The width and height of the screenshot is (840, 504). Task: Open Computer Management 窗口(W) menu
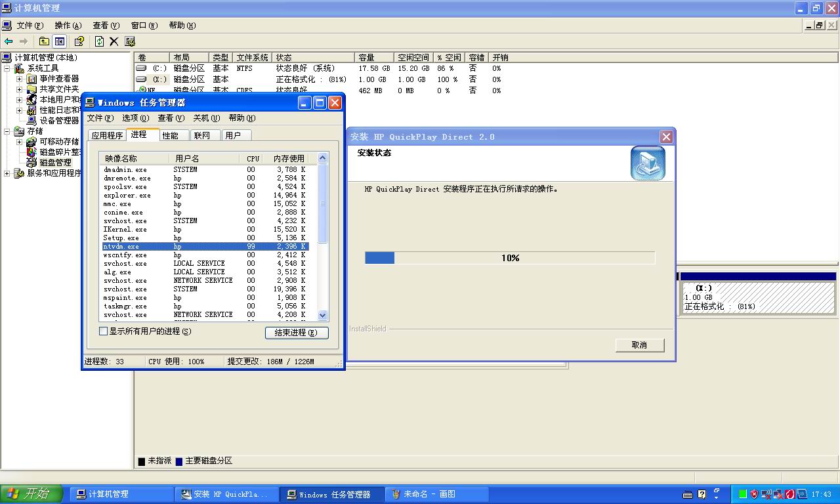point(144,26)
